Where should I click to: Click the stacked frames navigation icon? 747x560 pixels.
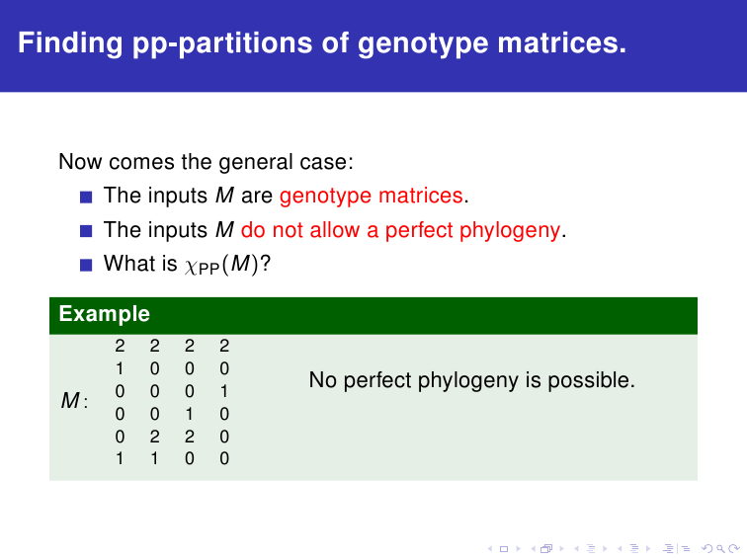click(546, 548)
